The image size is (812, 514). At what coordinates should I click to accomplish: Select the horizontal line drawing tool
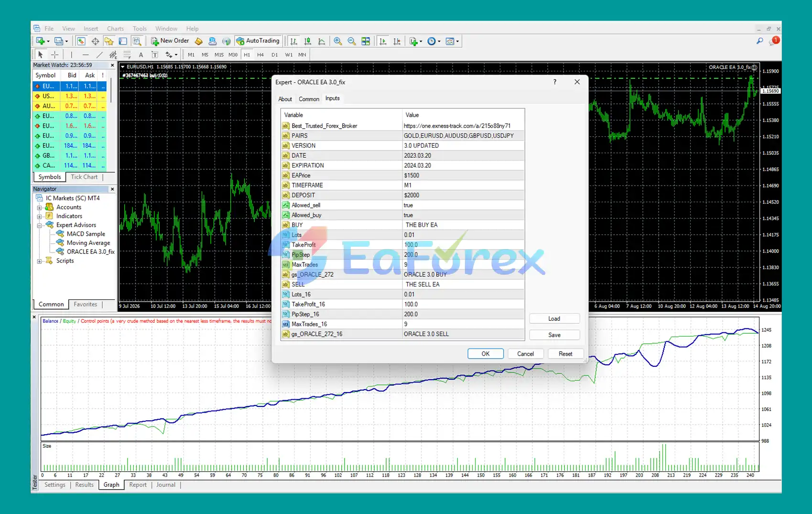(x=86, y=55)
